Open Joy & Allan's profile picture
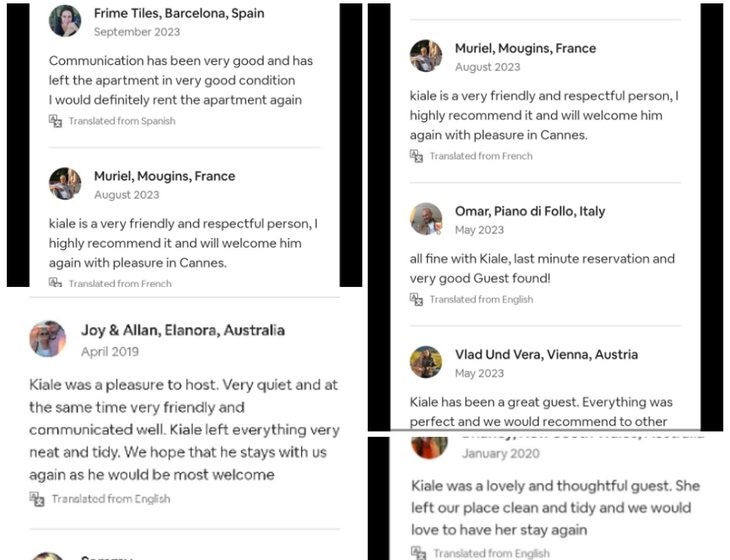Screen dimensions: 730x560 [48, 339]
